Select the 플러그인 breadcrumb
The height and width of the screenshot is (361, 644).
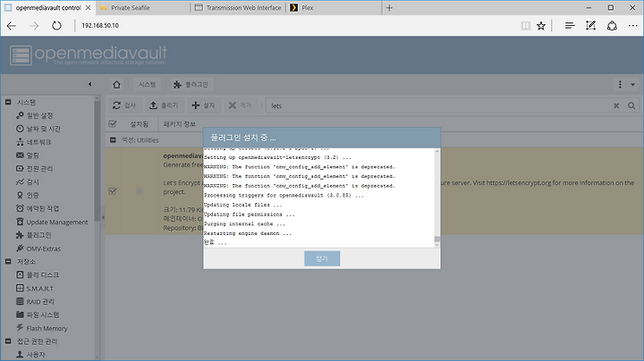(x=191, y=85)
